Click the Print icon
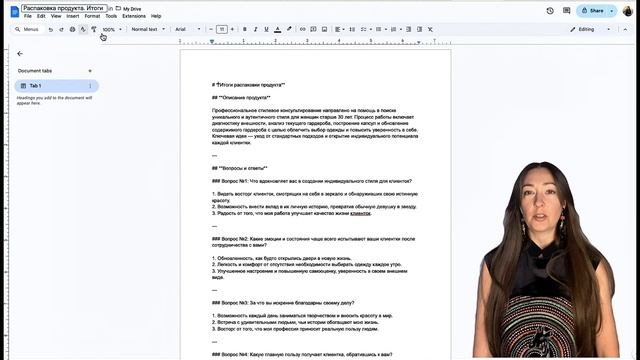 (72, 29)
